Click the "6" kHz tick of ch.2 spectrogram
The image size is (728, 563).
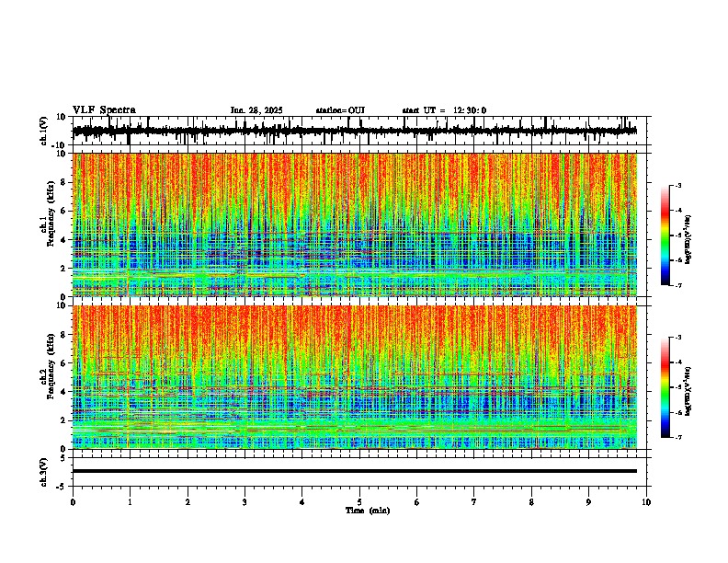[x=64, y=362]
